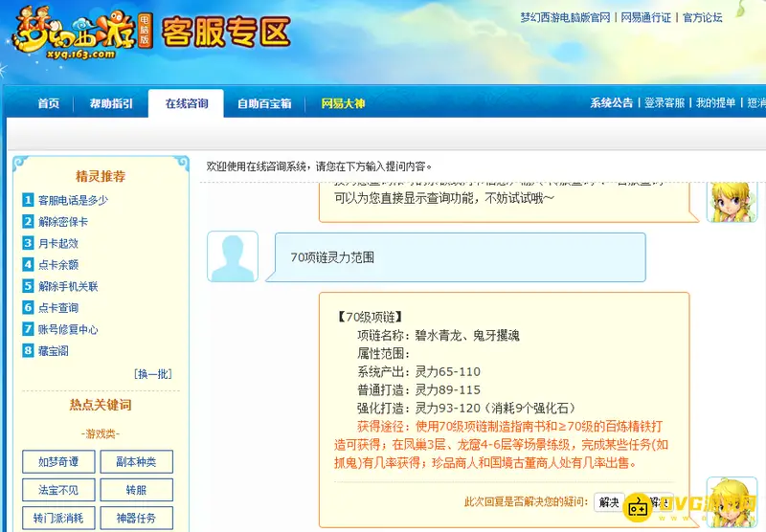Click the 如梦奇谭 keyword button
Screen dimensions: 766x532
(x=58, y=462)
